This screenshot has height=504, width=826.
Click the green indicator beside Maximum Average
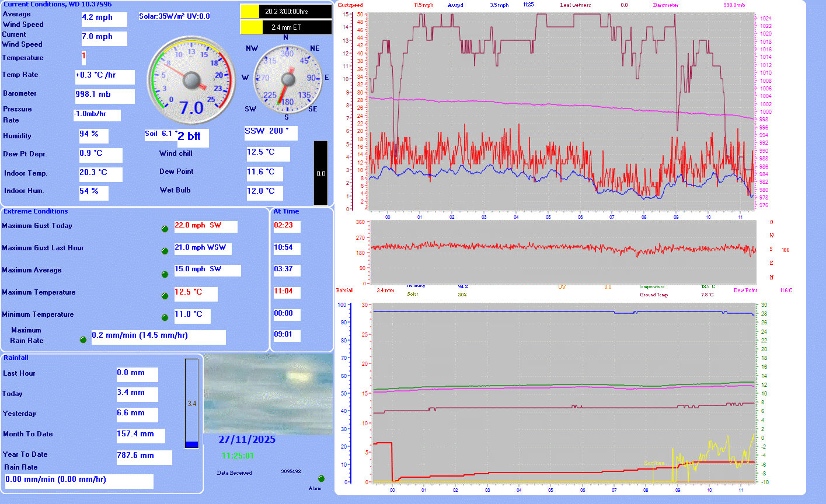[165, 274]
